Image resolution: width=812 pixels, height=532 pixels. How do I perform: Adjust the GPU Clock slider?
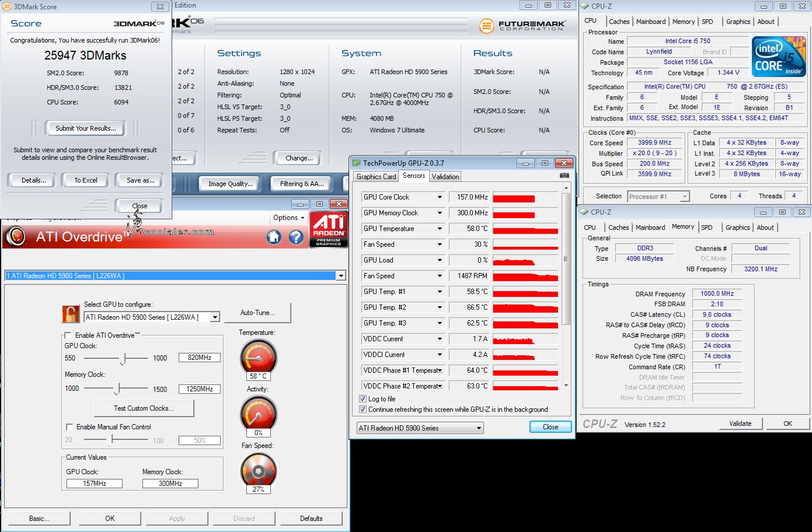(123, 358)
